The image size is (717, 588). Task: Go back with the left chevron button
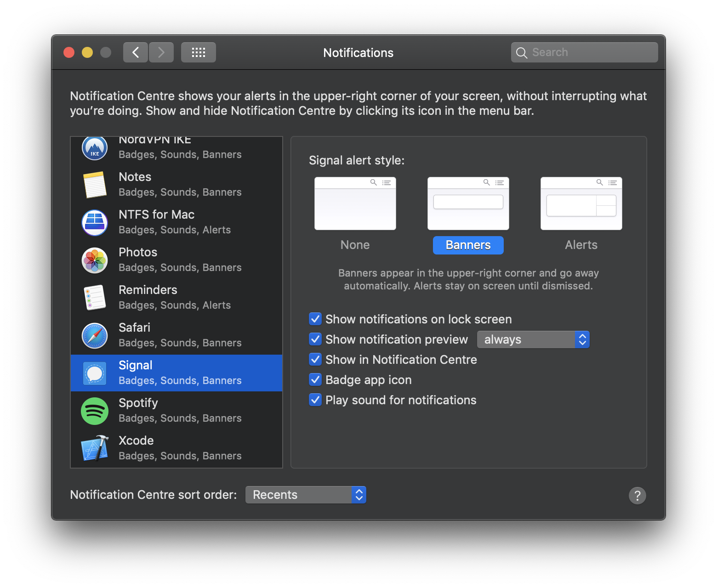point(136,52)
